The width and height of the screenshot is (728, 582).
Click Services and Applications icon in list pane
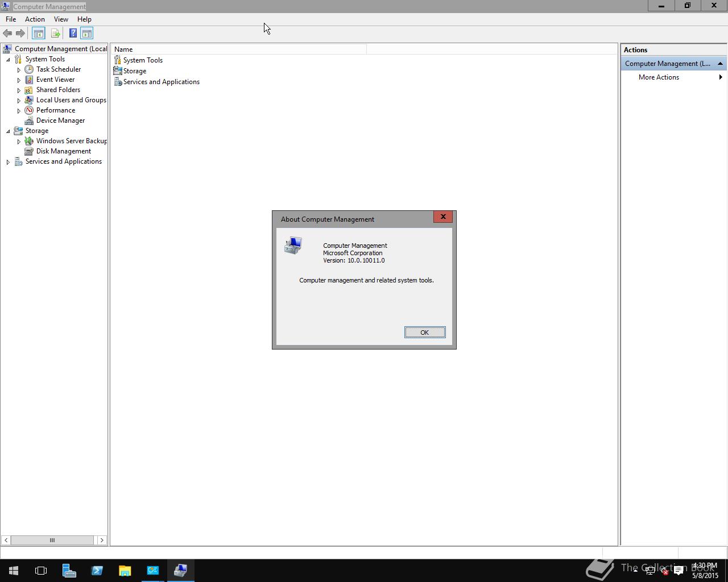[x=118, y=82]
